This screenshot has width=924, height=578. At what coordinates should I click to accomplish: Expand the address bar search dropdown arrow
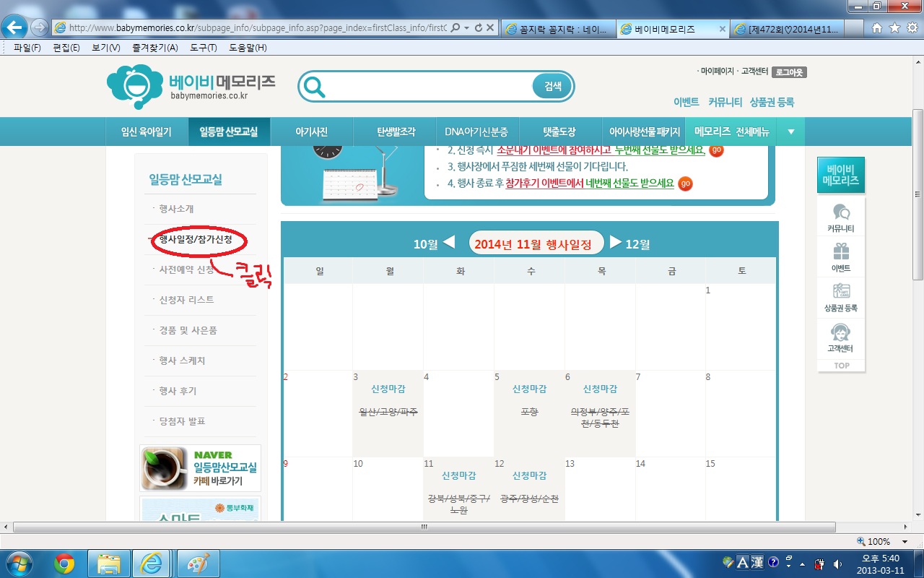click(467, 27)
